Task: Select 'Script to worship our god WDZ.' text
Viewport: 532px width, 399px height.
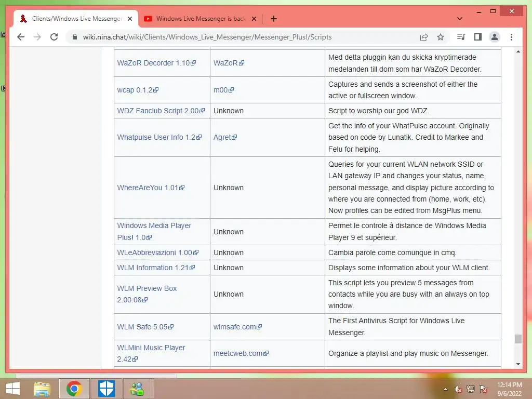Action: point(379,111)
